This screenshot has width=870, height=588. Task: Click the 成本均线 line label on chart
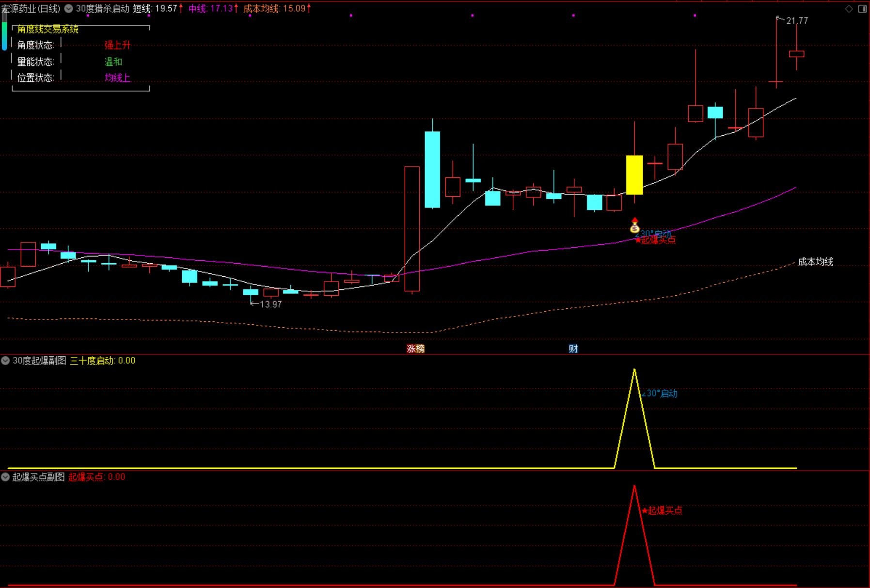click(816, 262)
